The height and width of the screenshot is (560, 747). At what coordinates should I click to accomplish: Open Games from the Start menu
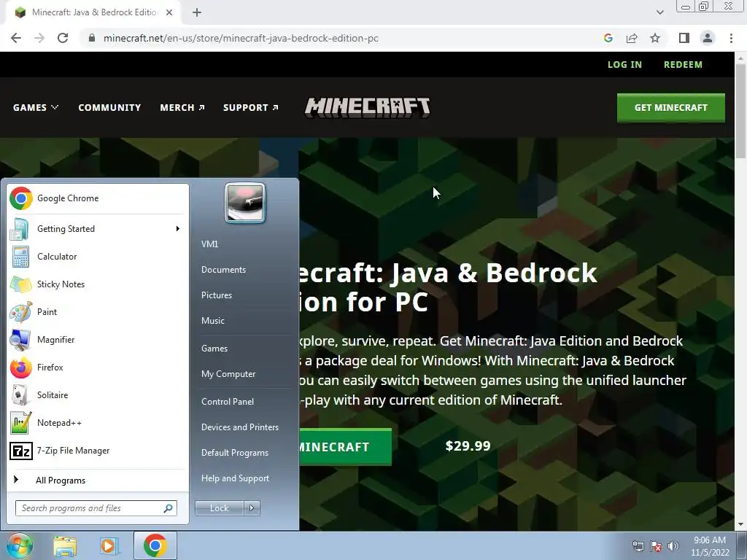tap(214, 349)
